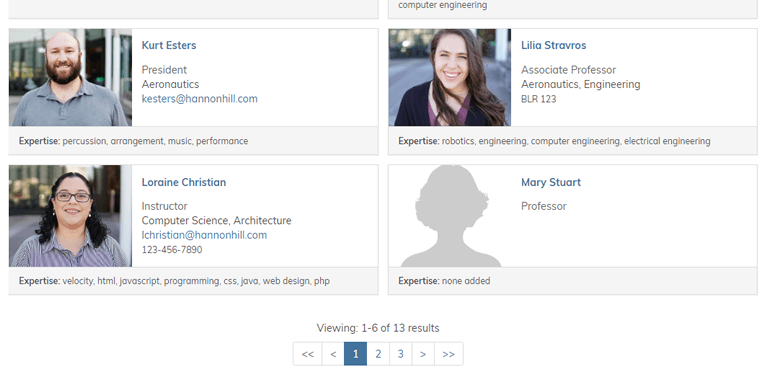This screenshot has width=770, height=383.
Task: Go to first page with << button
Action: click(307, 354)
